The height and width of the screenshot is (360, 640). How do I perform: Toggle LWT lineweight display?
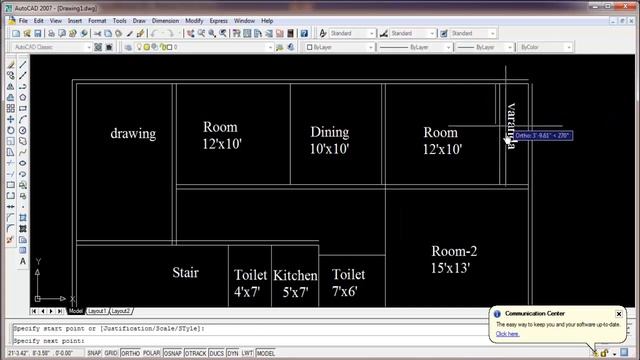(x=247, y=353)
